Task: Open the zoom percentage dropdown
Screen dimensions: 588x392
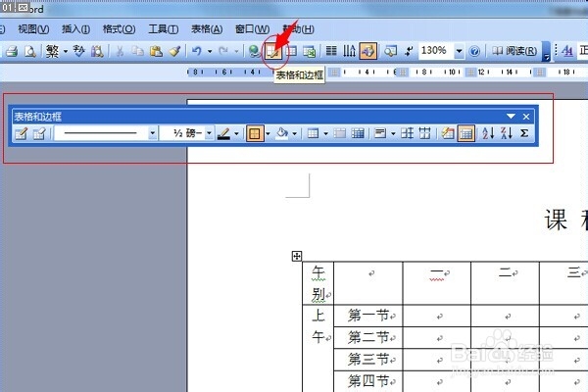Action: coord(459,51)
